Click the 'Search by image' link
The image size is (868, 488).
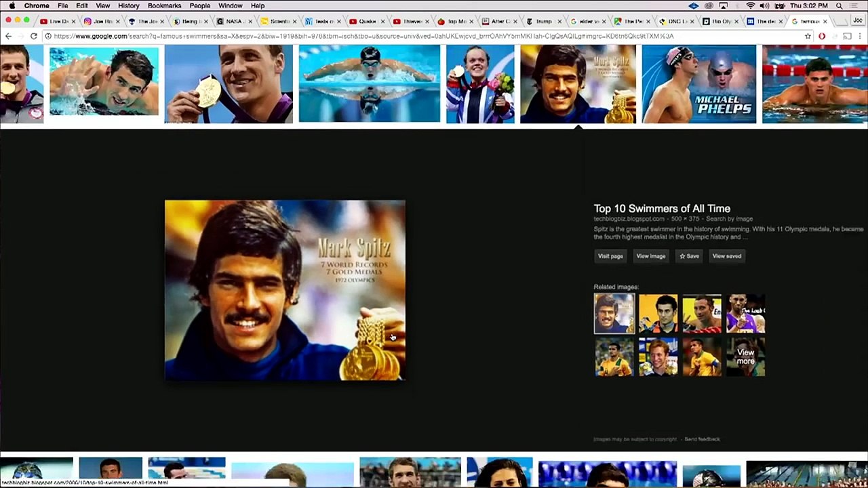pyautogui.click(x=730, y=219)
